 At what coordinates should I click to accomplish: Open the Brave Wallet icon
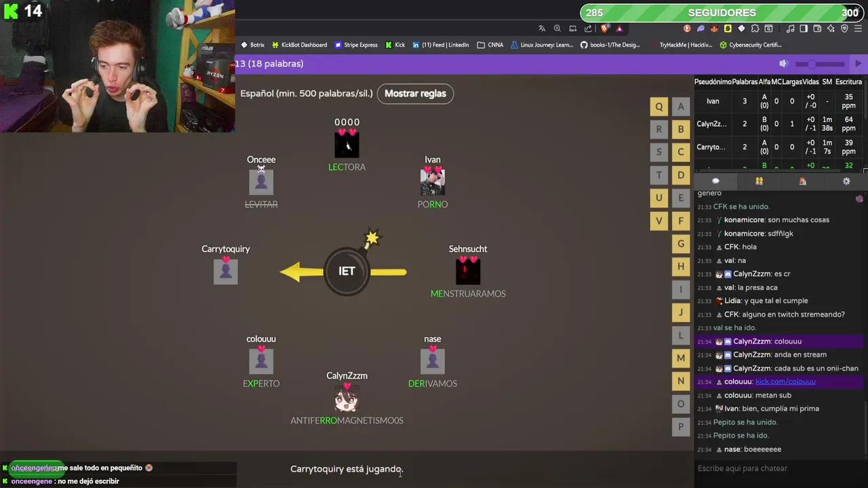pos(817,28)
